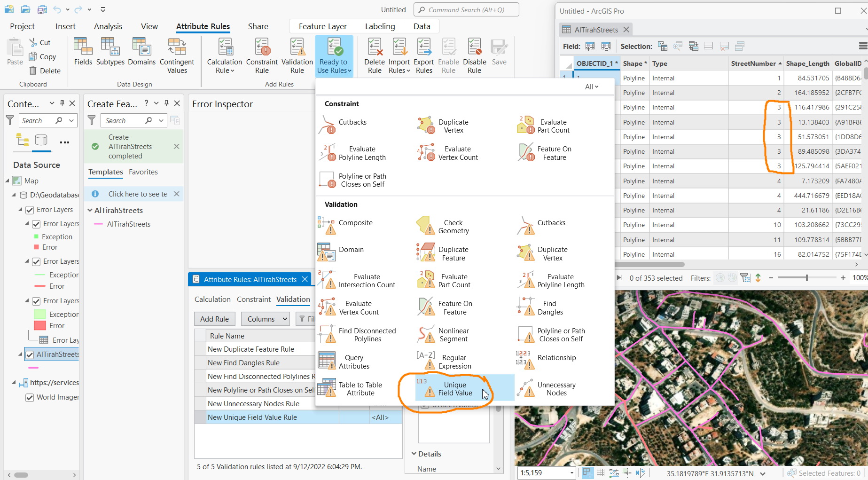Switch to List By Data Source view
Image resolution: width=868 pixels, height=480 pixels.
41,141
